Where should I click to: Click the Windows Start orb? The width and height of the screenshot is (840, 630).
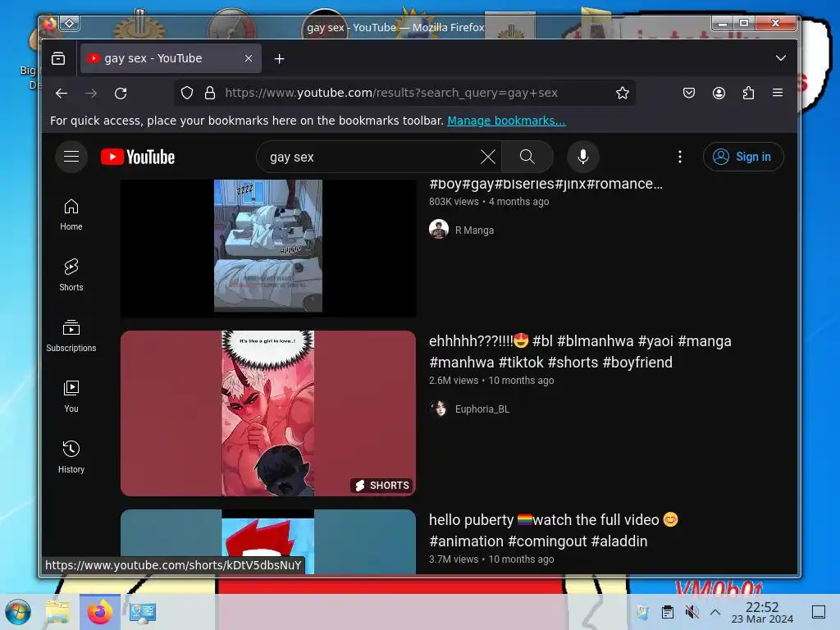(x=18, y=612)
